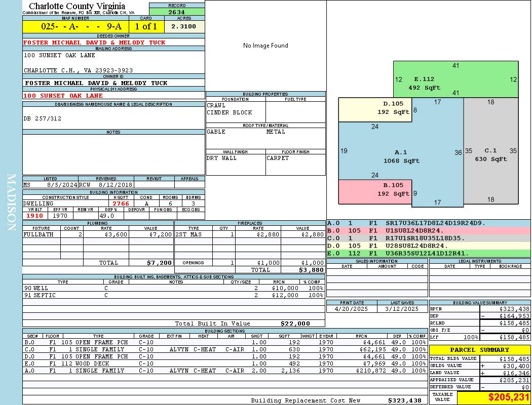Image resolution: width=532 pixels, height=405 pixels.
Task: Click gray C.1 630 SqFt section
Action: pos(491,151)
